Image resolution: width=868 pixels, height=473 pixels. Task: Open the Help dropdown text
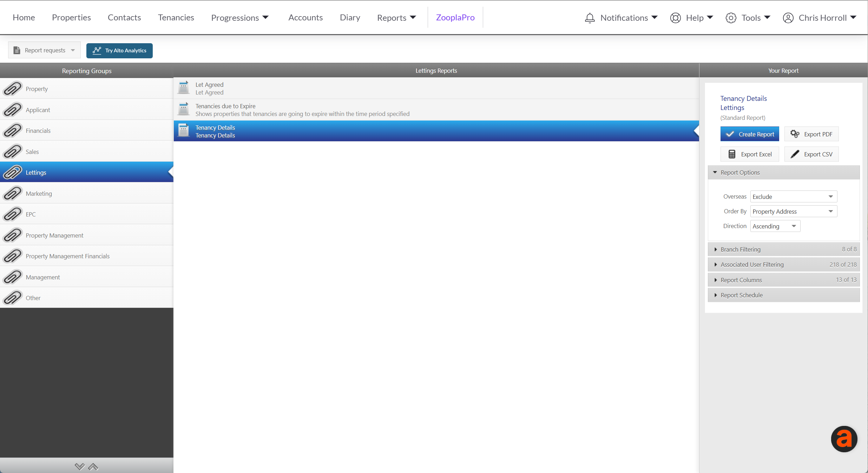pos(695,18)
